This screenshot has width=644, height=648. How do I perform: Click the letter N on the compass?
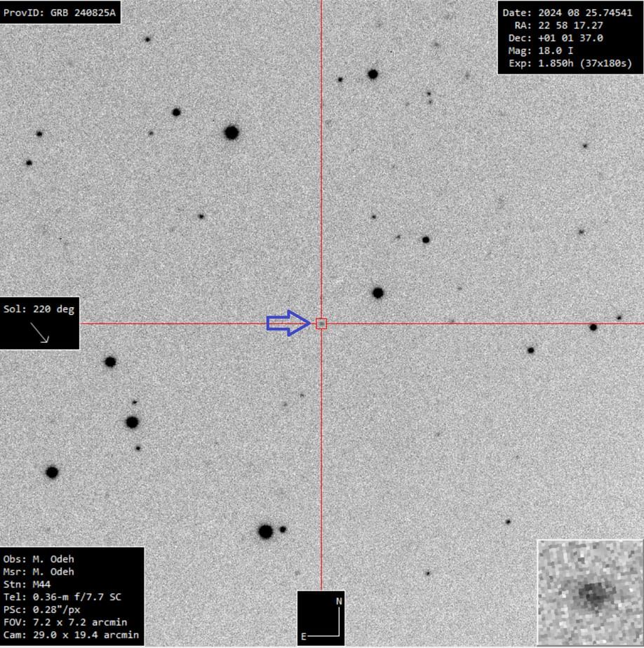(x=338, y=601)
